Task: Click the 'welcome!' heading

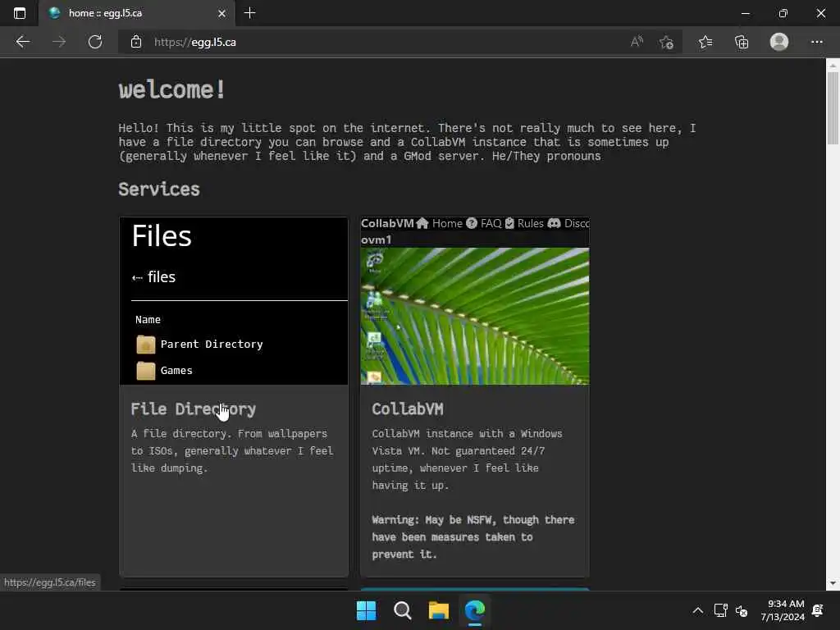Action: pyautogui.click(x=171, y=89)
